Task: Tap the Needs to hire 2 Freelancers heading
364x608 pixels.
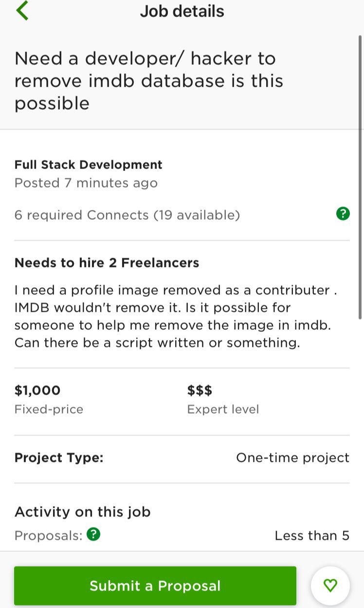Action: pos(107,263)
